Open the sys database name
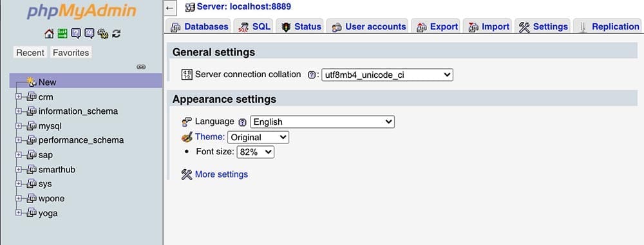The image size is (644, 245). [x=45, y=185]
